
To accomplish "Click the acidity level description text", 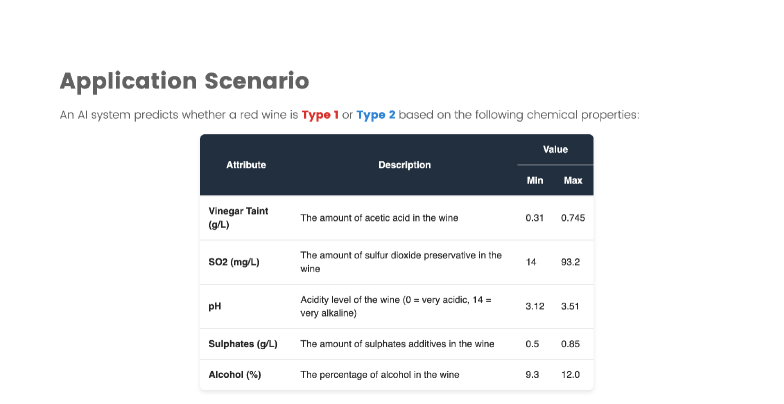I will tap(398, 306).
